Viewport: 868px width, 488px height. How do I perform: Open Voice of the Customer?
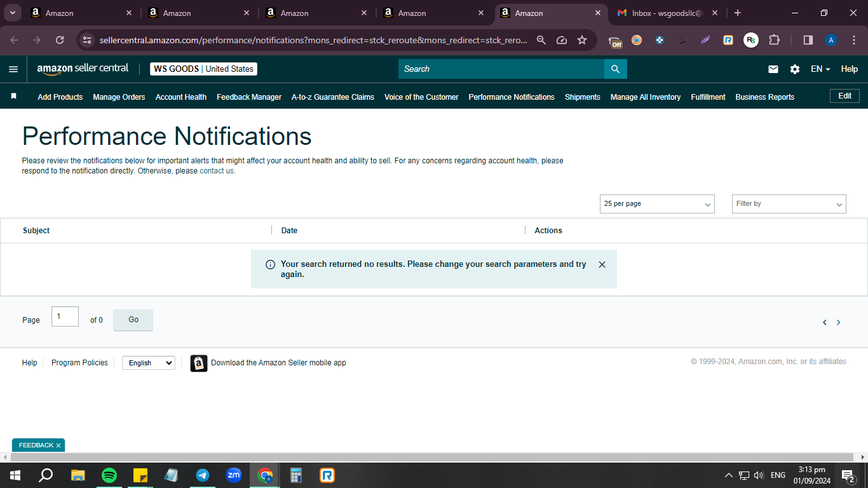pos(421,97)
